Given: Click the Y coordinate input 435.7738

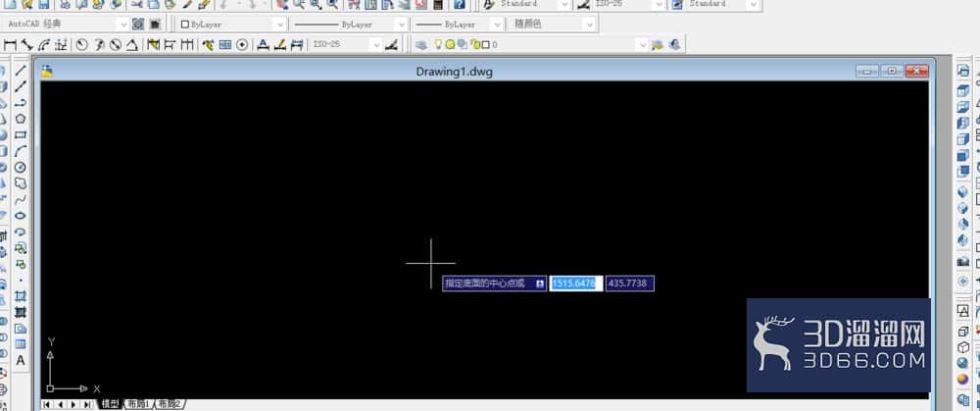Looking at the screenshot, I should pyautogui.click(x=630, y=283).
